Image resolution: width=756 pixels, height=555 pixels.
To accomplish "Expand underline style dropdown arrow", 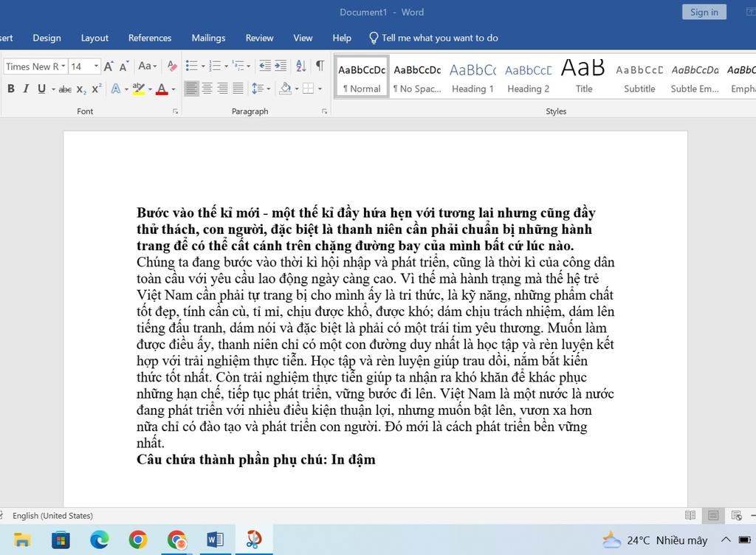I will pos(53,89).
